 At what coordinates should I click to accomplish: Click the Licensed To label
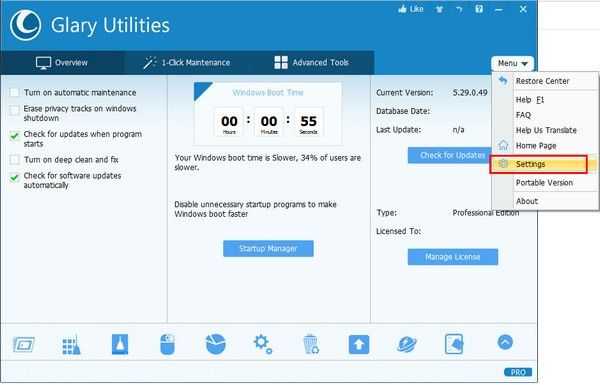tap(398, 231)
